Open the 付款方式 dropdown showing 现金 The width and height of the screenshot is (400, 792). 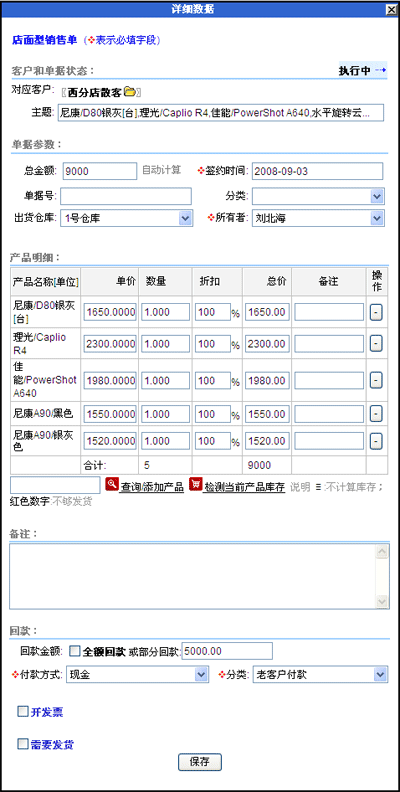click(137, 674)
